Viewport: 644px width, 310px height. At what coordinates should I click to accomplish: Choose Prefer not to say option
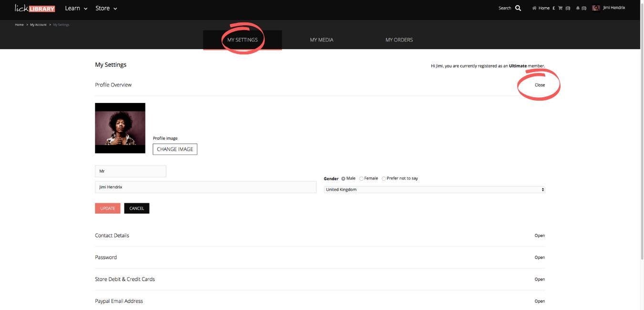(x=384, y=179)
